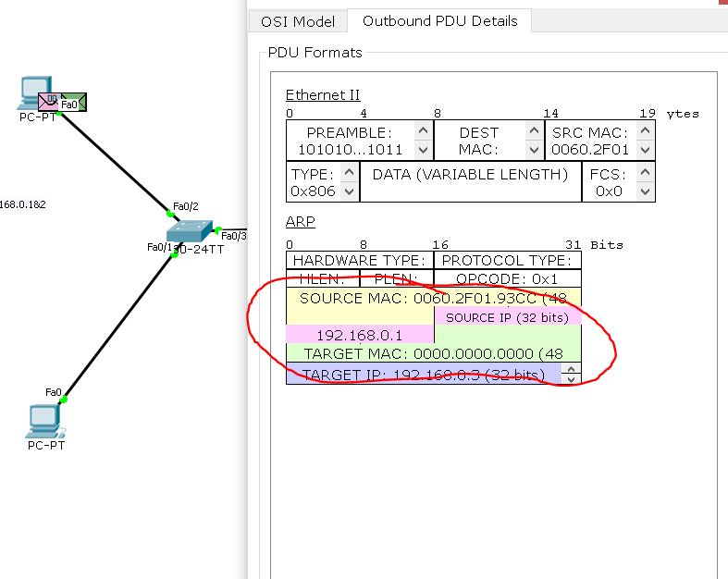Click the FCS 0x0 field text
This screenshot has width=728, height=579.
tap(609, 182)
